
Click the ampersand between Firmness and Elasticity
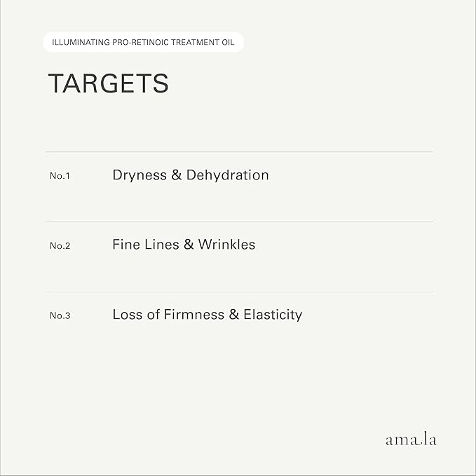point(235,315)
